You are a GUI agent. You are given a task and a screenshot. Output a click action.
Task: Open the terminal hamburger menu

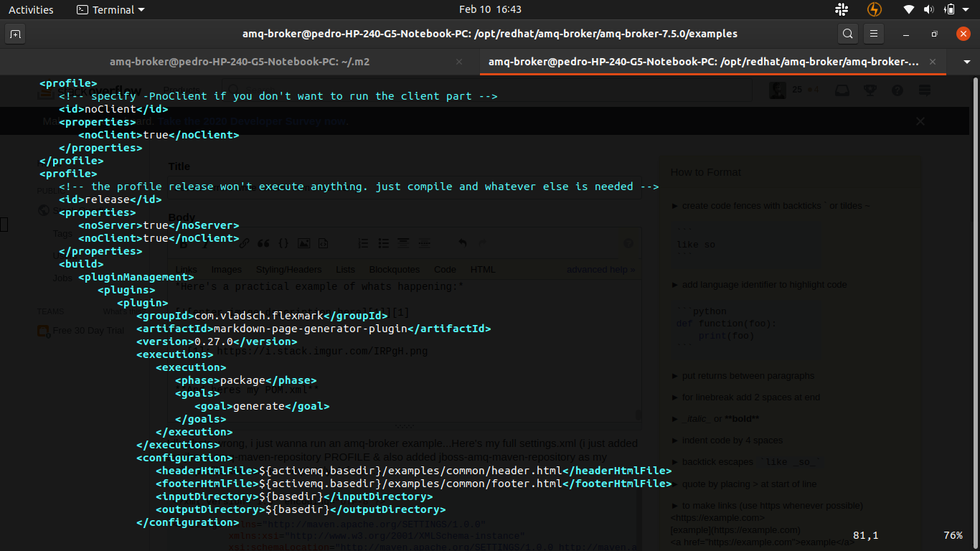(873, 34)
